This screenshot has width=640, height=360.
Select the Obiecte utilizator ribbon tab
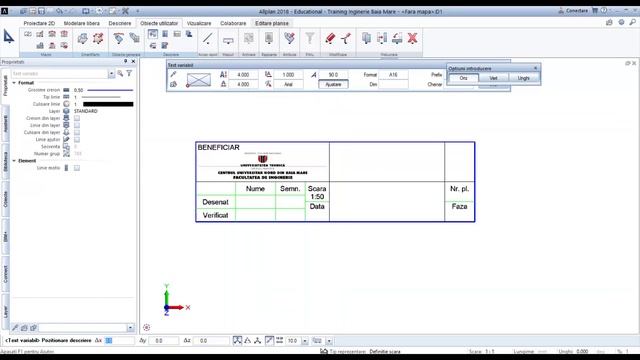[159, 23]
